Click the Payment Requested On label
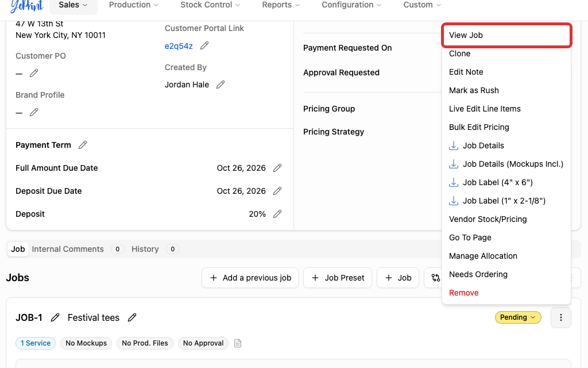 click(x=347, y=48)
